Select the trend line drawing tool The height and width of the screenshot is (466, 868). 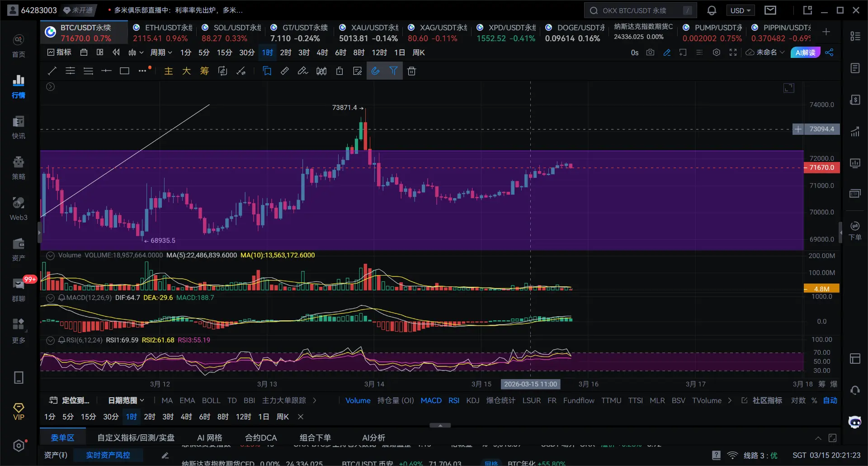click(52, 71)
